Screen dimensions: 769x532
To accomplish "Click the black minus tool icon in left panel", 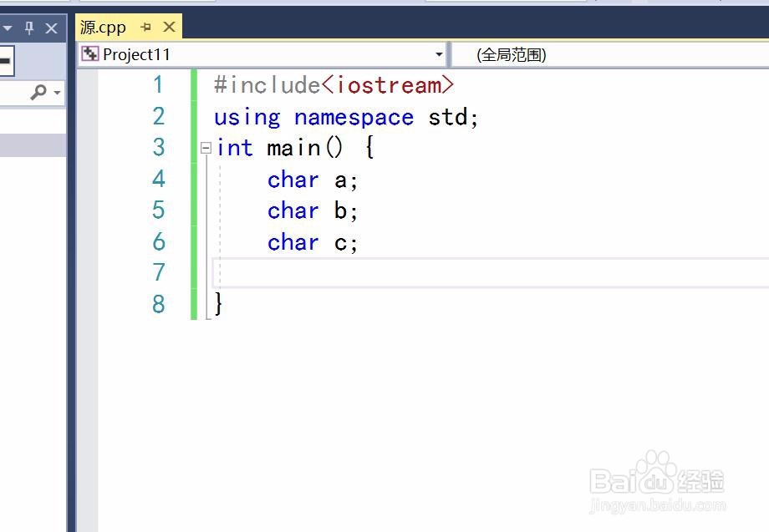I will [4, 58].
